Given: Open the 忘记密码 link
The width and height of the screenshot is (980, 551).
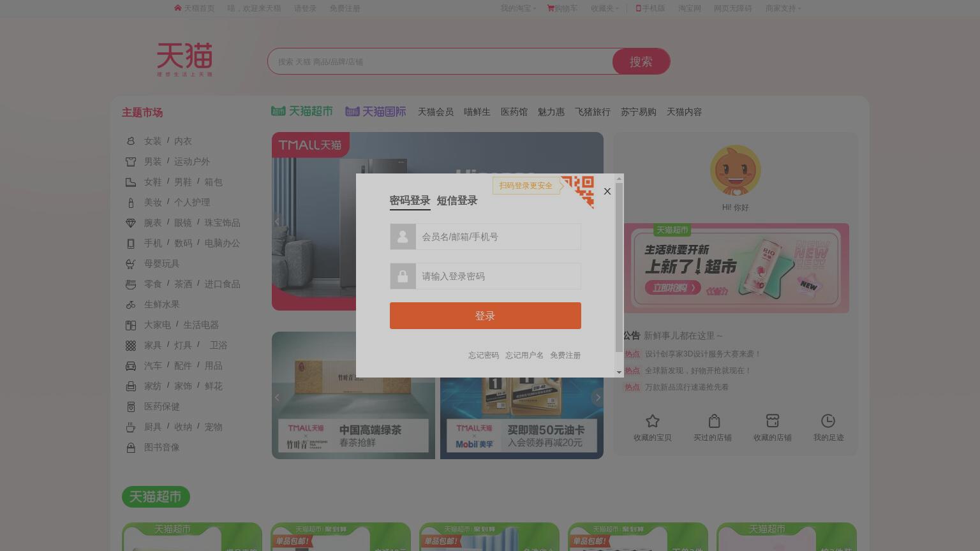Looking at the screenshot, I should [484, 355].
